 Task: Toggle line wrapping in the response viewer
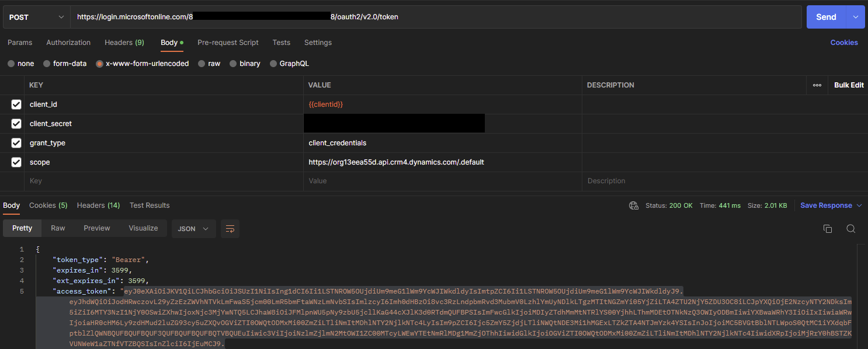[x=230, y=229]
